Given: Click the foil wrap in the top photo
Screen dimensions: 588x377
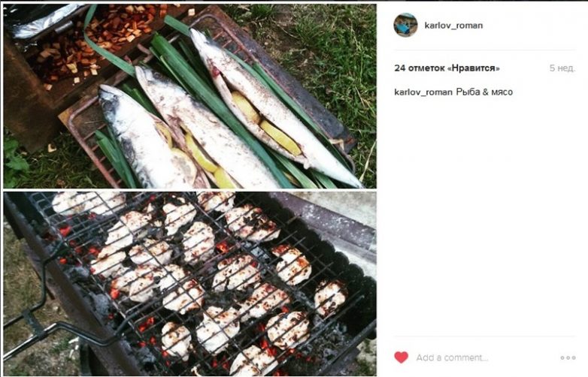Looking at the screenshot, I should (x=45, y=20).
